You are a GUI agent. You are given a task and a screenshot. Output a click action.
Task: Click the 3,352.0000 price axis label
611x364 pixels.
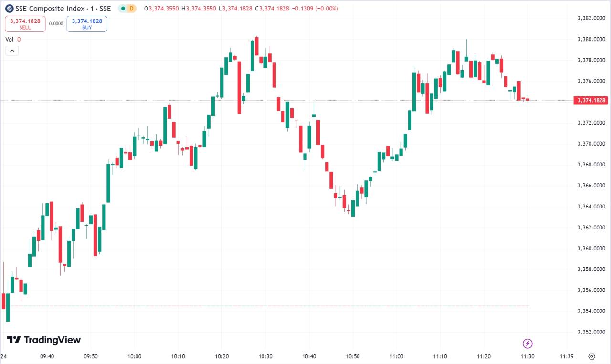pos(591,332)
